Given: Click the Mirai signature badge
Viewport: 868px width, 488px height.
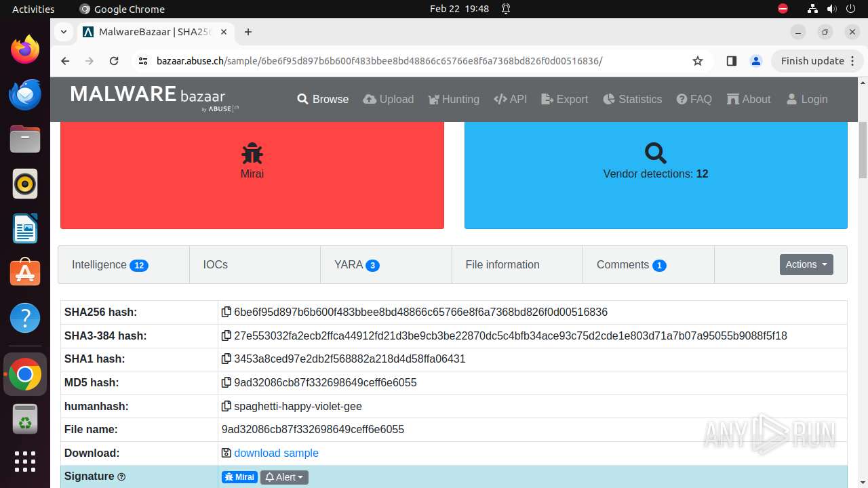Looking at the screenshot, I should [x=240, y=477].
